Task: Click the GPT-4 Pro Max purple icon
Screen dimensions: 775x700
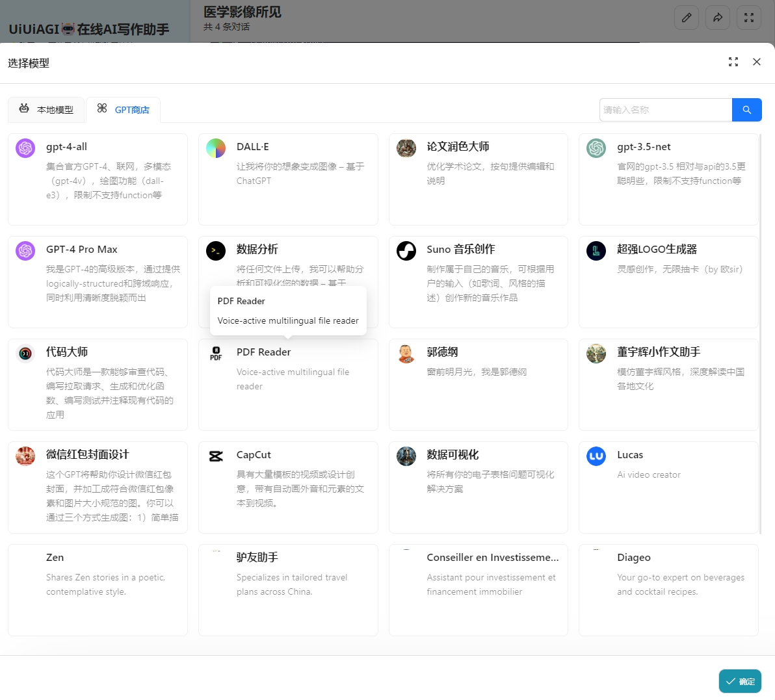Action: 25,251
